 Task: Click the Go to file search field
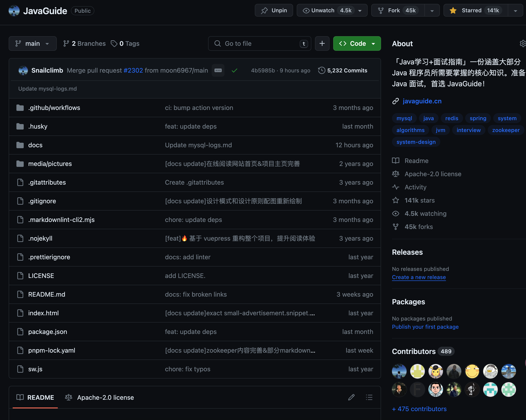[259, 43]
